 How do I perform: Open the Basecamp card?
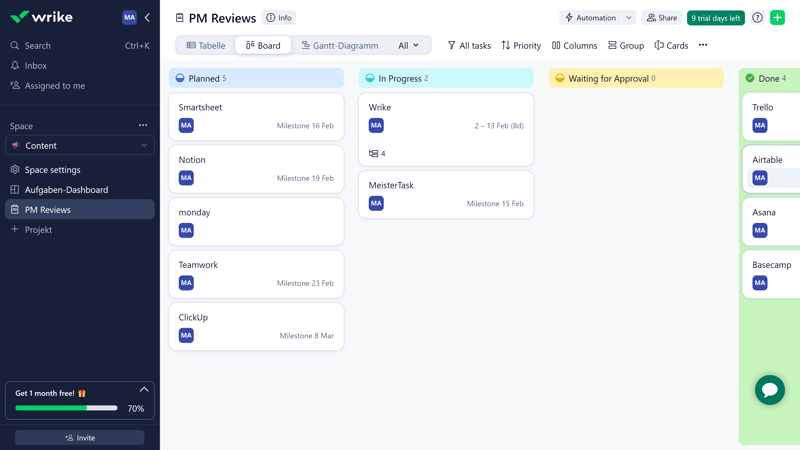(771, 274)
